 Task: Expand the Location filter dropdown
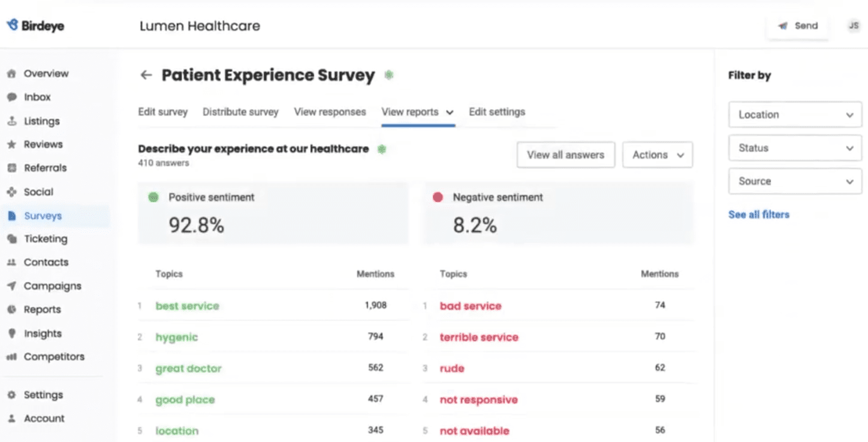click(795, 115)
